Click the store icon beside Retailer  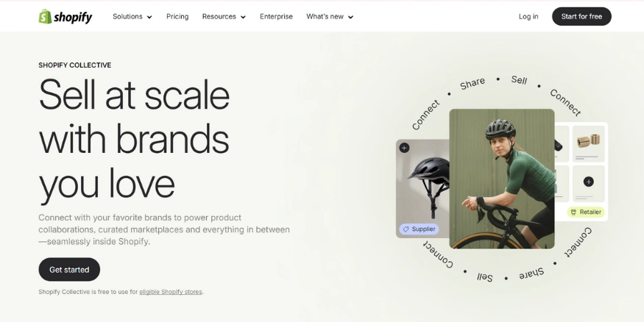tap(574, 212)
